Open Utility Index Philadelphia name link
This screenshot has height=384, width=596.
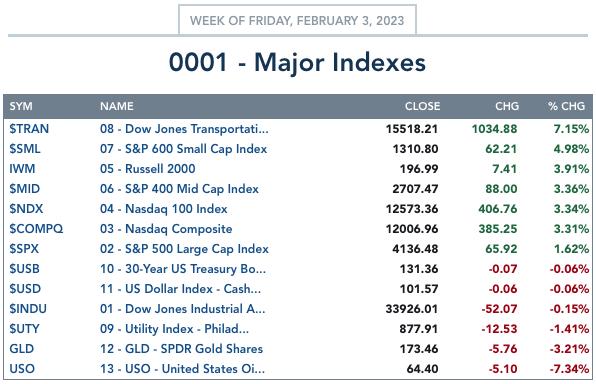pos(174,329)
